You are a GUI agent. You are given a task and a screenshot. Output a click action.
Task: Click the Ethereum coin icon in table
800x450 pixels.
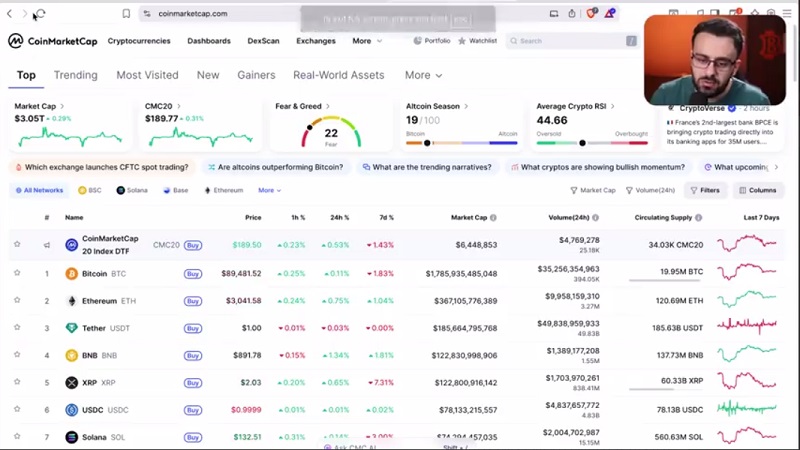[x=72, y=300]
